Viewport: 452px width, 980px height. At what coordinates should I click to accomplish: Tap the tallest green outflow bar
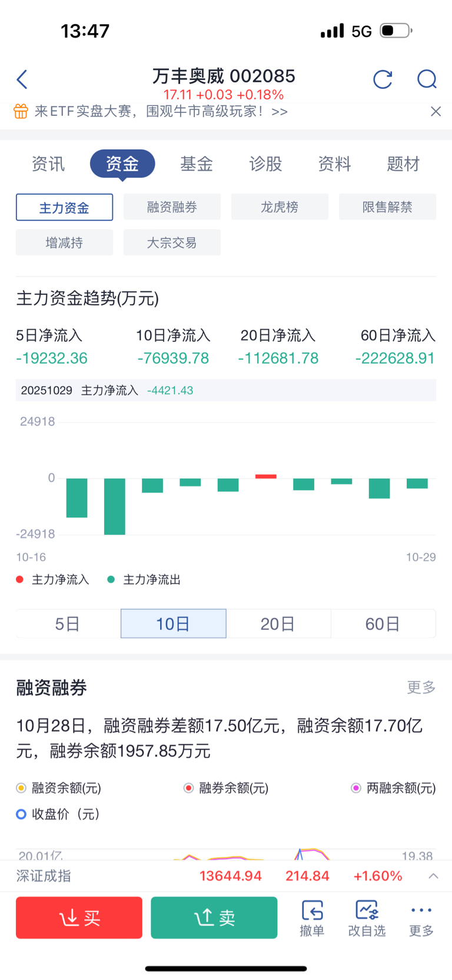115,506
